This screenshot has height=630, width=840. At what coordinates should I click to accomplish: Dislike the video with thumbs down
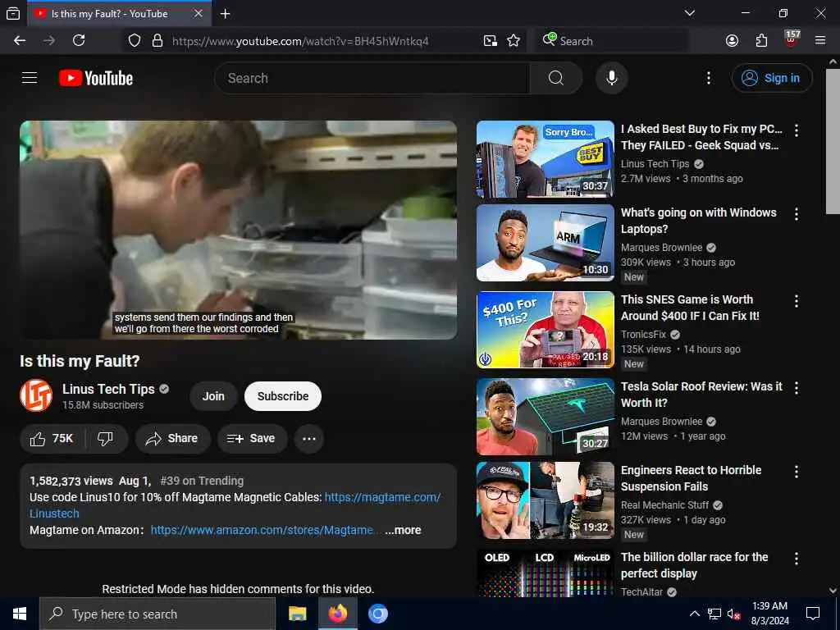(106, 439)
